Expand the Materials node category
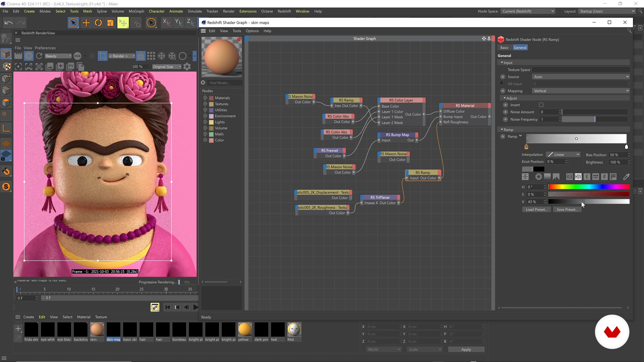 point(205,98)
